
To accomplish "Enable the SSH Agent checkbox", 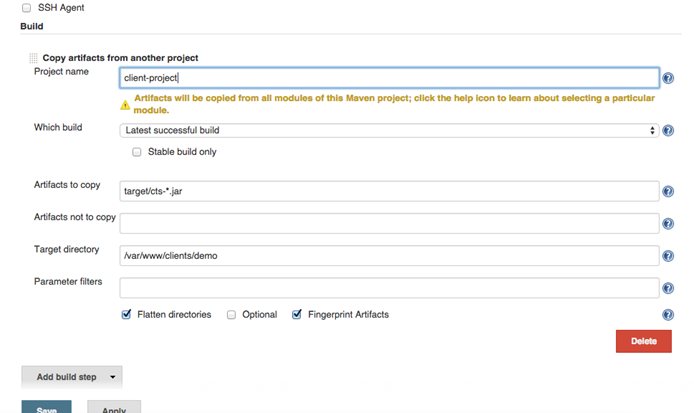I will coord(25,7).
